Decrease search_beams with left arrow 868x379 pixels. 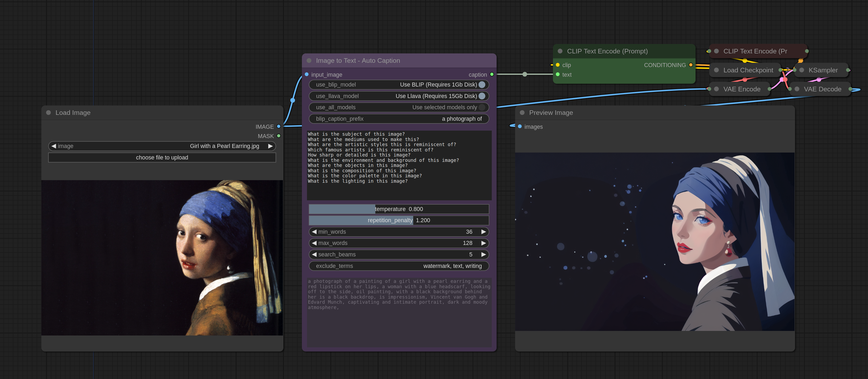pos(314,255)
